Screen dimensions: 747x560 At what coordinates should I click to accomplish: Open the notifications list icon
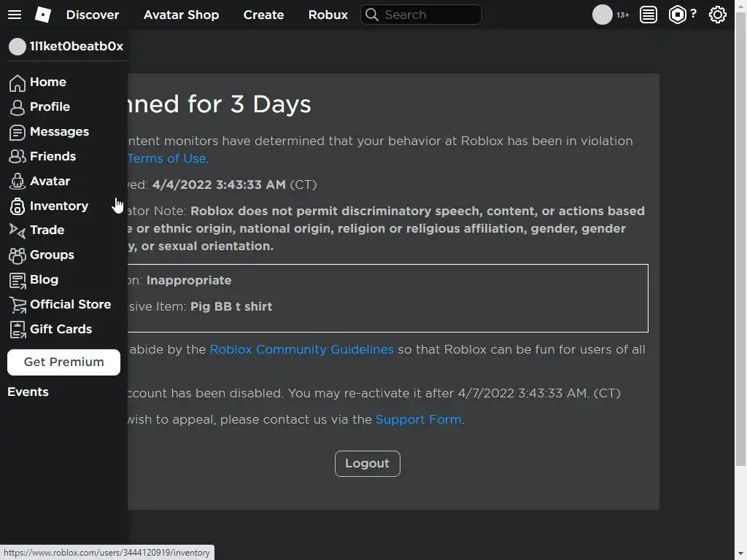[649, 15]
